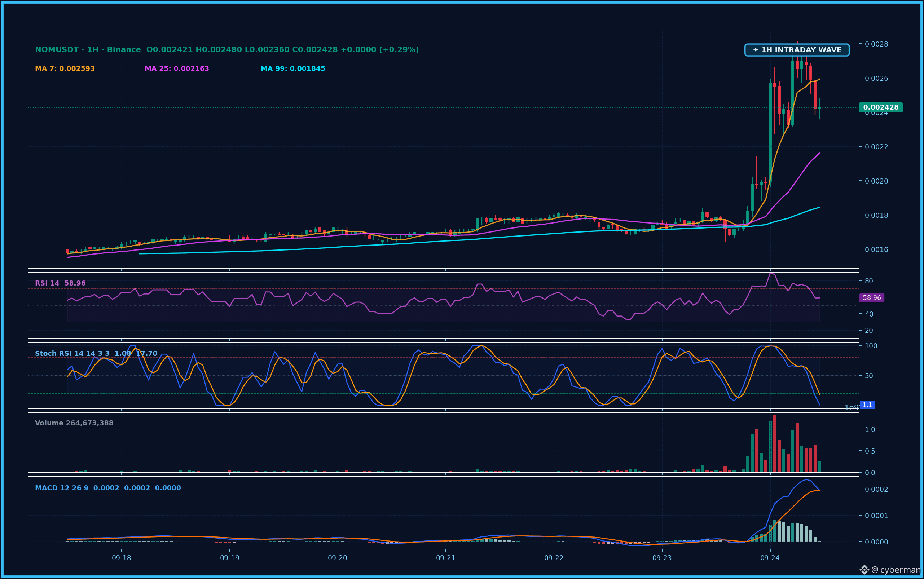The height and width of the screenshot is (579, 924).
Task: Click the 09-24 date axis label
Action: click(770, 558)
